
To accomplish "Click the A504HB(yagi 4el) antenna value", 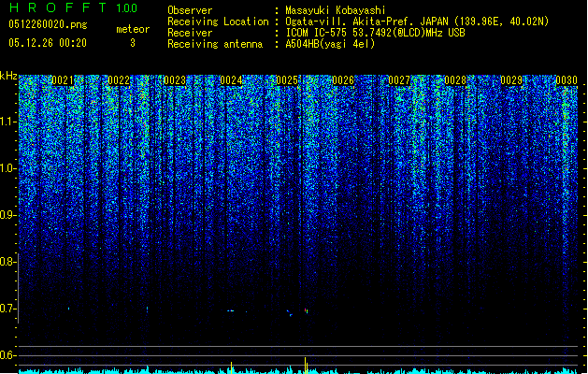I will coord(330,44).
